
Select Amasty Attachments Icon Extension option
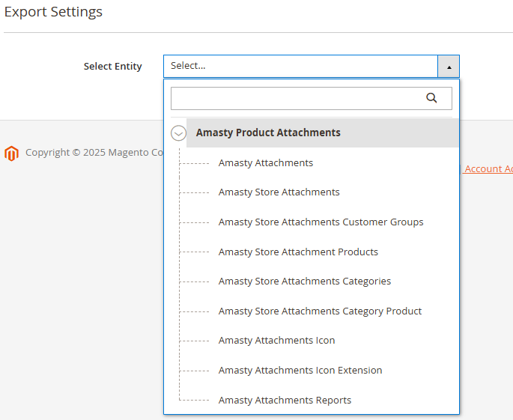click(x=300, y=371)
